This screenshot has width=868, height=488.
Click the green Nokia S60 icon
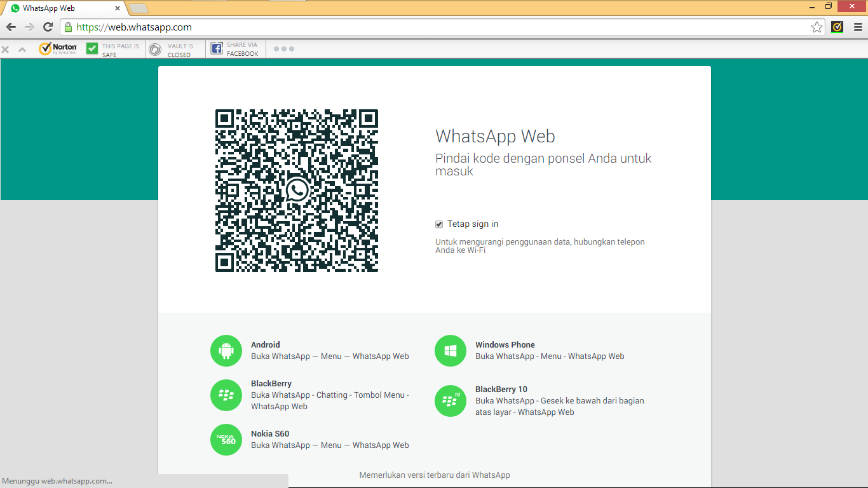click(x=226, y=440)
